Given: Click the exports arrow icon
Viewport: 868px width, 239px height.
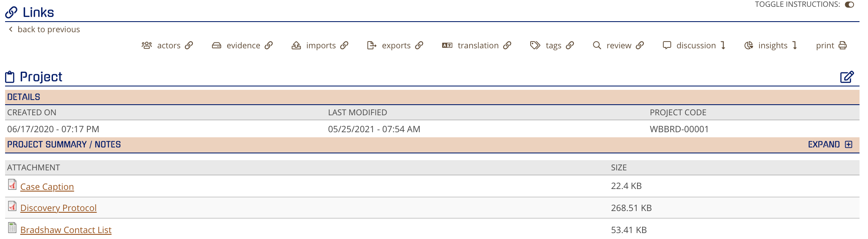Looking at the screenshot, I should [x=372, y=45].
